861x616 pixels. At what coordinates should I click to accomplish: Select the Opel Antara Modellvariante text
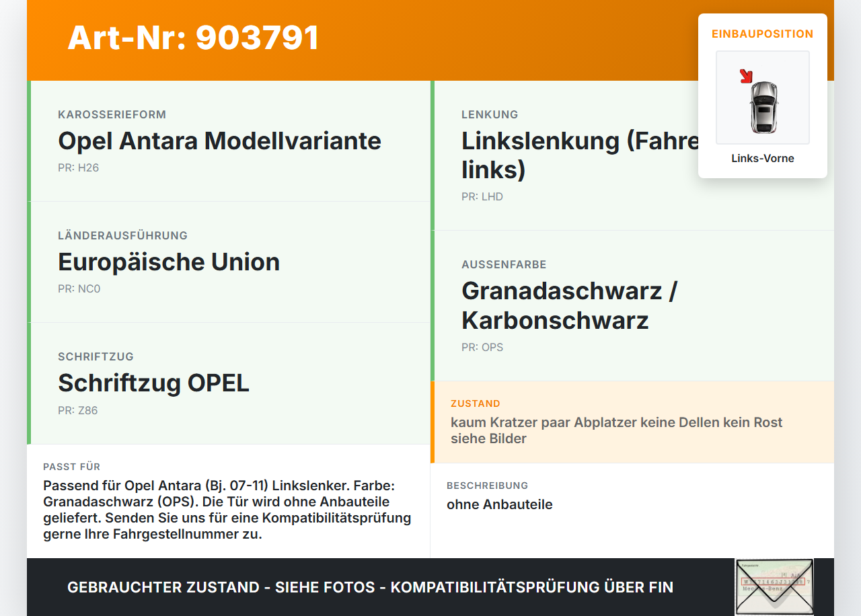click(x=219, y=141)
